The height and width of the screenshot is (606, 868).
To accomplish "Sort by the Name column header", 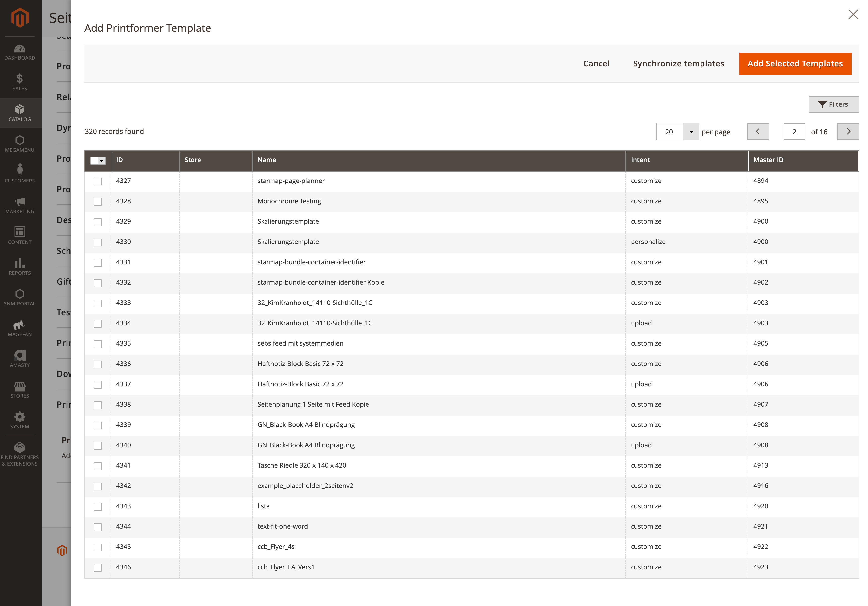I will 267,160.
